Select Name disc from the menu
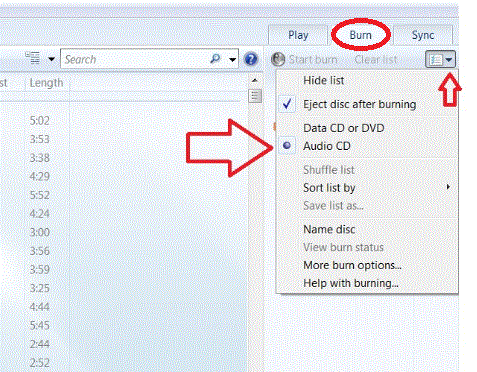This screenshot has width=477, height=372. [x=367, y=229]
